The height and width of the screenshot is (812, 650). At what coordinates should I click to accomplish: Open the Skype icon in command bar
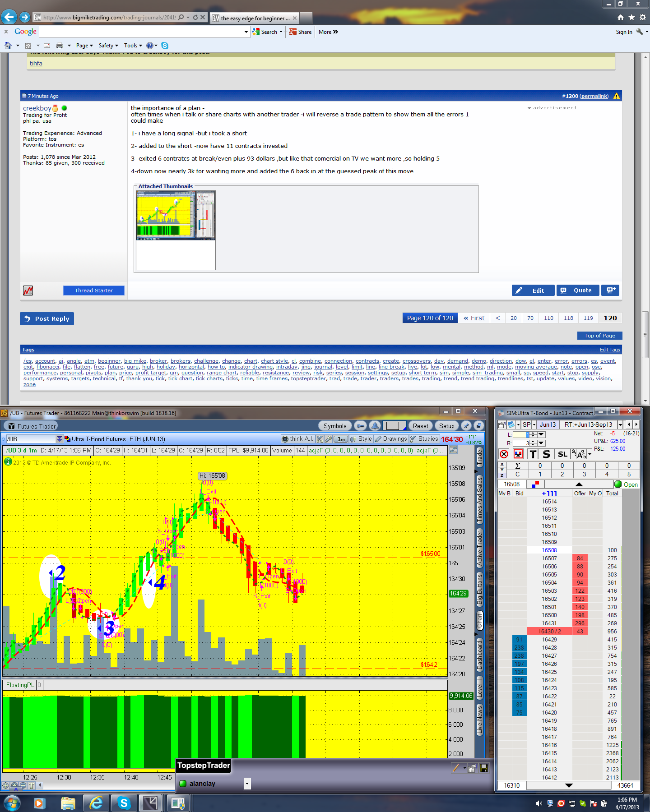pos(165,46)
